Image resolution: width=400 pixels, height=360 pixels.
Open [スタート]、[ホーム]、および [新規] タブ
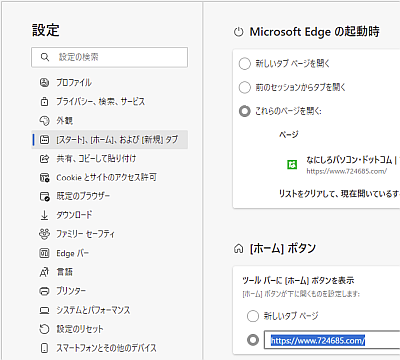point(110,139)
